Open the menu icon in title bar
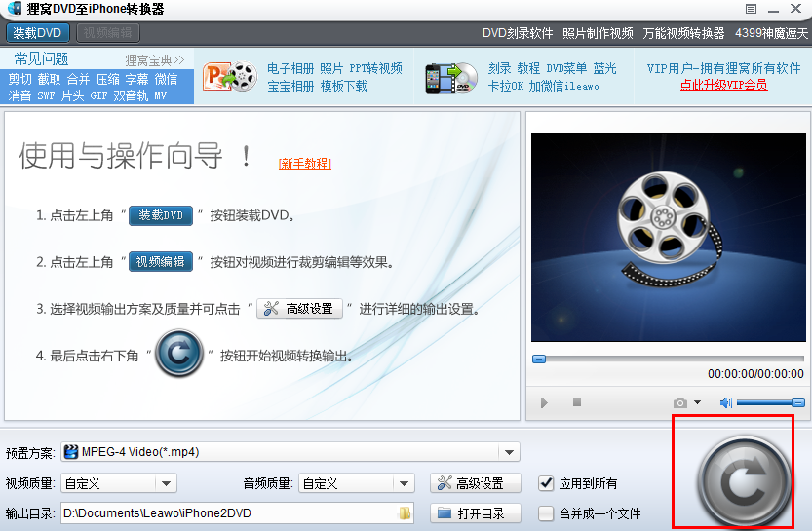Viewport: 812px width, 531px height. [751, 9]
